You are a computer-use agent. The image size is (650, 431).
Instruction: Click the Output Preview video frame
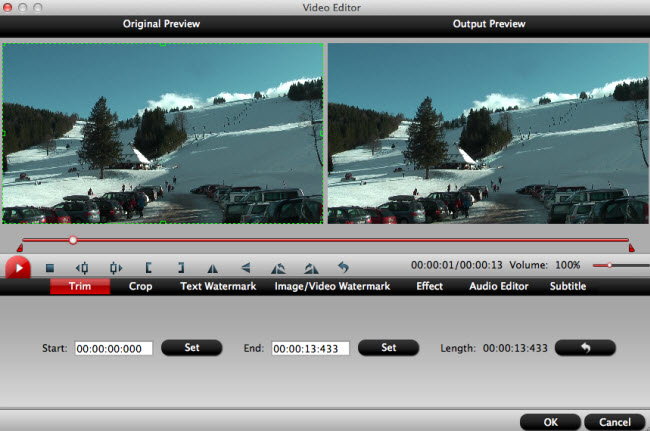488,133
